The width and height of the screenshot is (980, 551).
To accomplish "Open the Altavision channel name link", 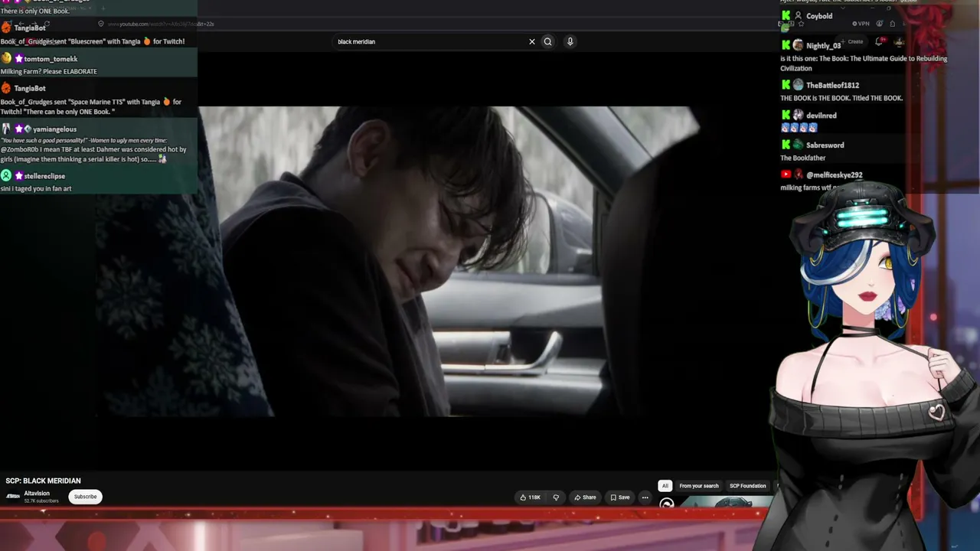I will 37,494.
